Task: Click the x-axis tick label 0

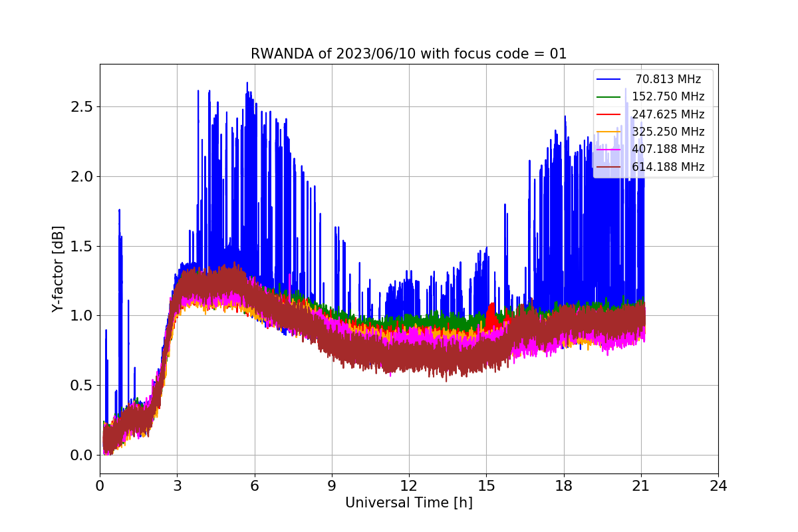Action: click(100, 486)
